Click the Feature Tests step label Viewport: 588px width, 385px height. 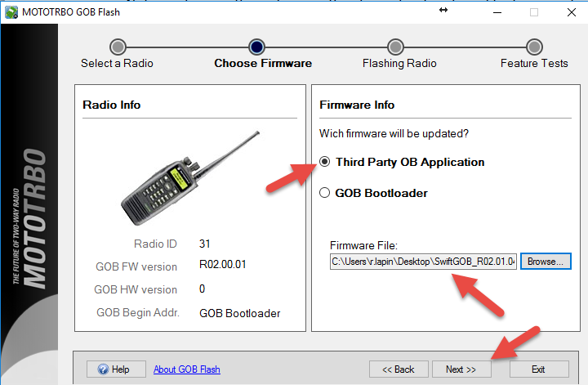click(x=534, y=63)
